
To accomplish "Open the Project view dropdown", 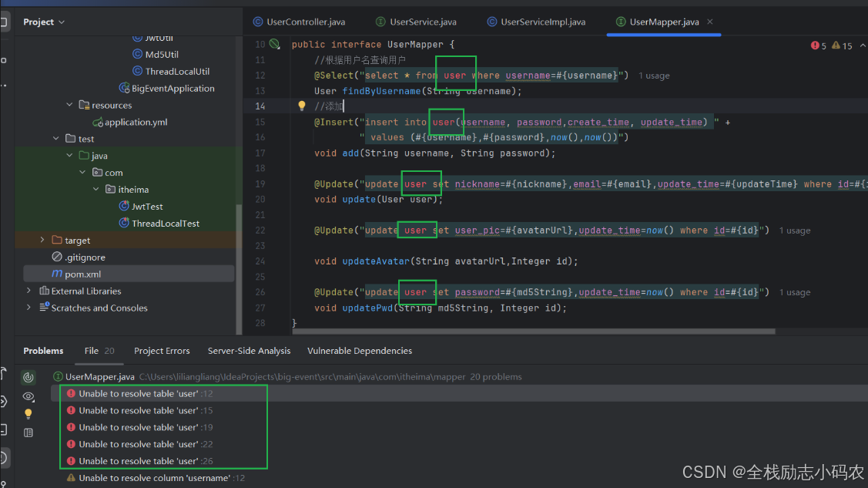I will pyautogui.click(x=44, y=22).
